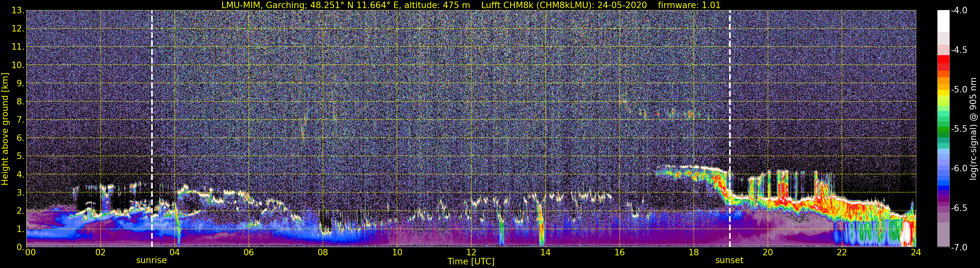Click the green rain shaft before 13 UTC

(502, 234)
